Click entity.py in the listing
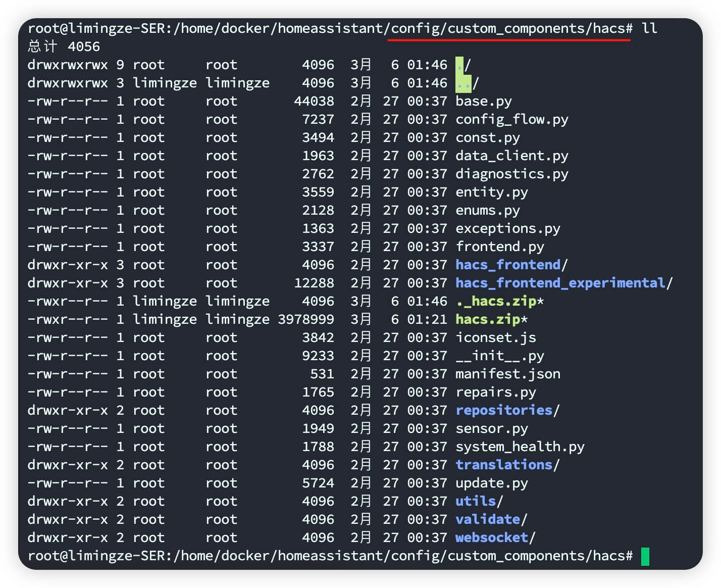 click(x=491, y=192)
